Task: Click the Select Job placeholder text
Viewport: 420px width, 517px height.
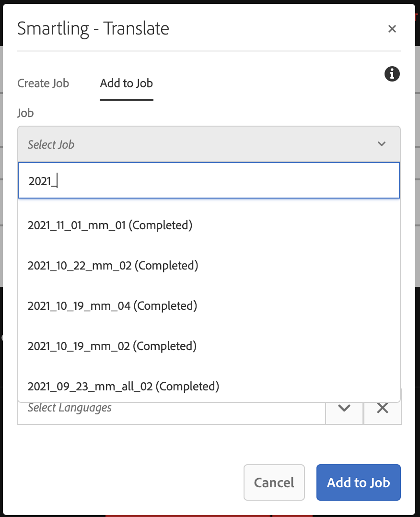Action: pos(51,144)
